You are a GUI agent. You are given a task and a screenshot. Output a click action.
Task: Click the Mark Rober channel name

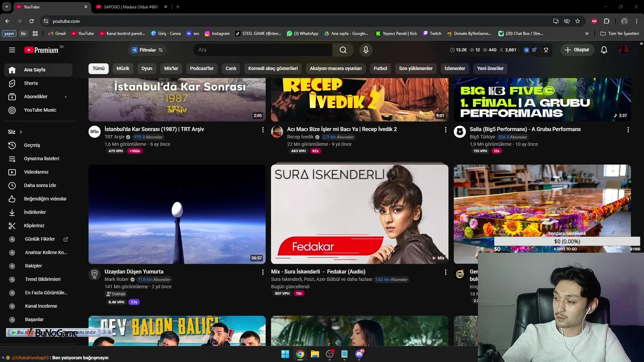click(x=117, y=280)
